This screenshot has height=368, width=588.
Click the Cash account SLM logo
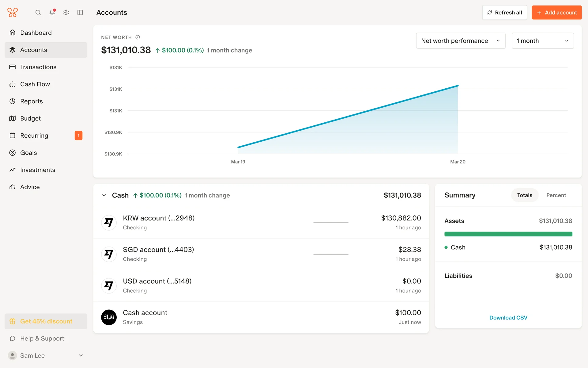tap(109, 317)
